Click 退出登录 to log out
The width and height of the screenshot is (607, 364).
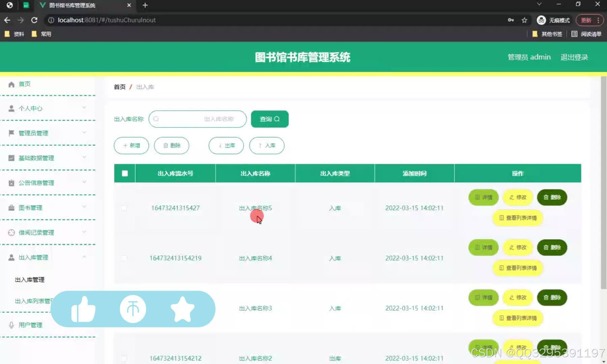tap(574, 57)
